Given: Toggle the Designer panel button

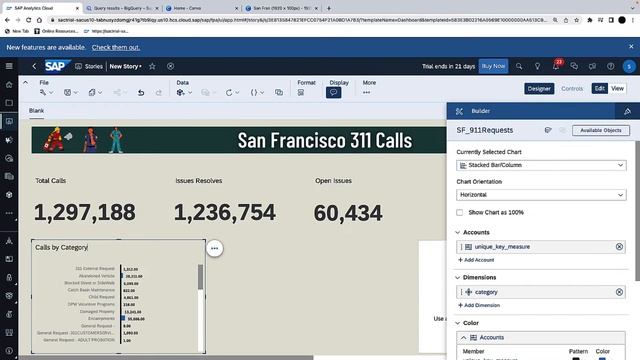Looking at the screenshot, I should [539, 89].
